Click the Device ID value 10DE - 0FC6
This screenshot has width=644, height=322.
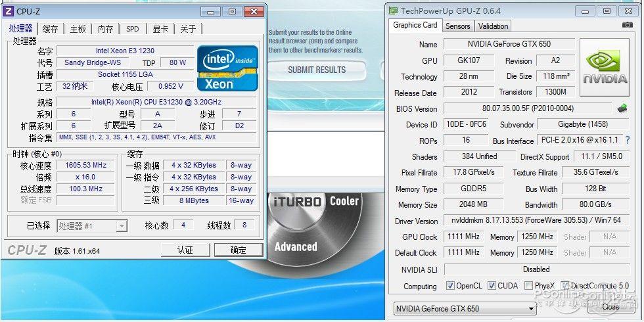coord(466,124)
